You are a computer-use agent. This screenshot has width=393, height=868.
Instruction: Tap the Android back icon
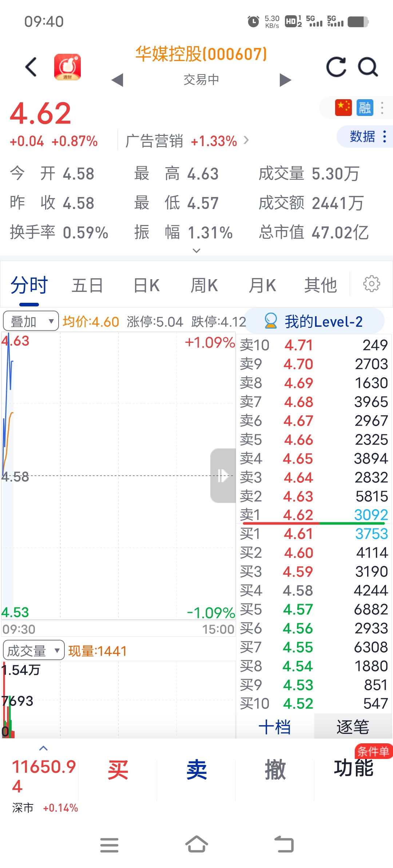click(x=284, y=844)
